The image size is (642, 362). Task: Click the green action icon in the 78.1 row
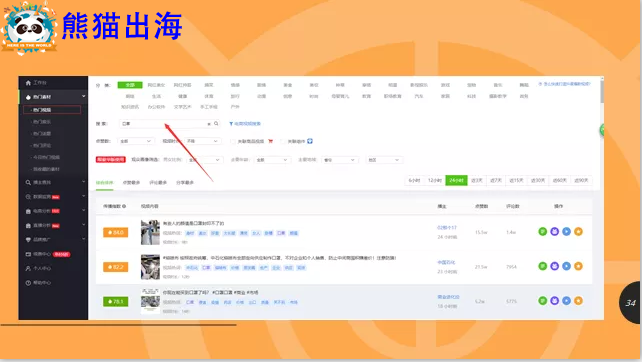coord(543,301)
